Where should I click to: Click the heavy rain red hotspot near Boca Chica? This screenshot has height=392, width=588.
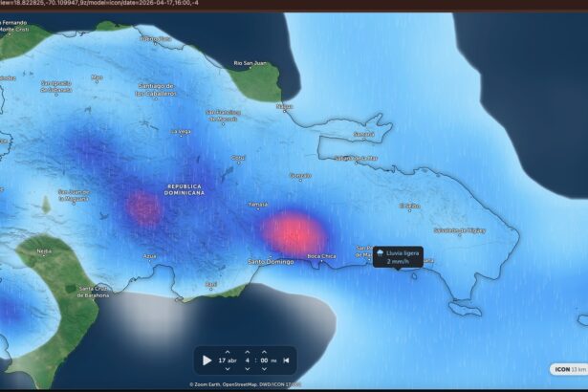click(x=294, y=235)
